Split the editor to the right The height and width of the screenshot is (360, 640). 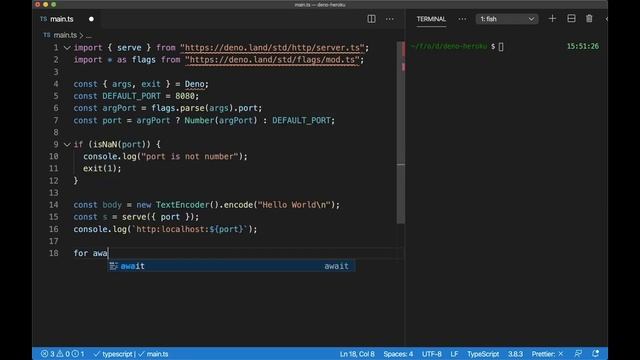[x=371, y=19]
